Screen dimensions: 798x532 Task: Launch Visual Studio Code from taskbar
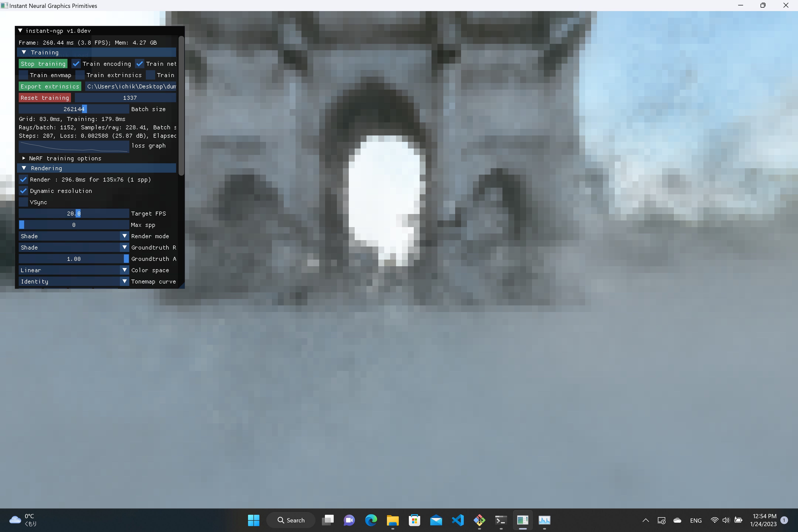[x=458, y=520]
